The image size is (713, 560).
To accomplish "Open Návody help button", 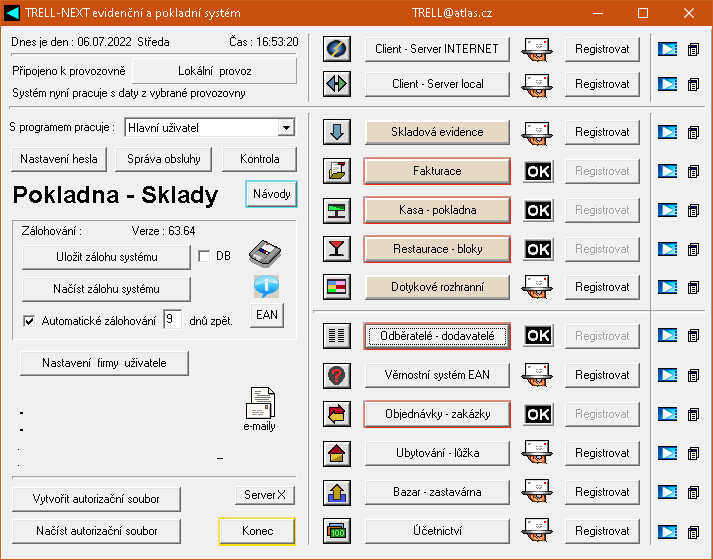I will pos(271,194).
